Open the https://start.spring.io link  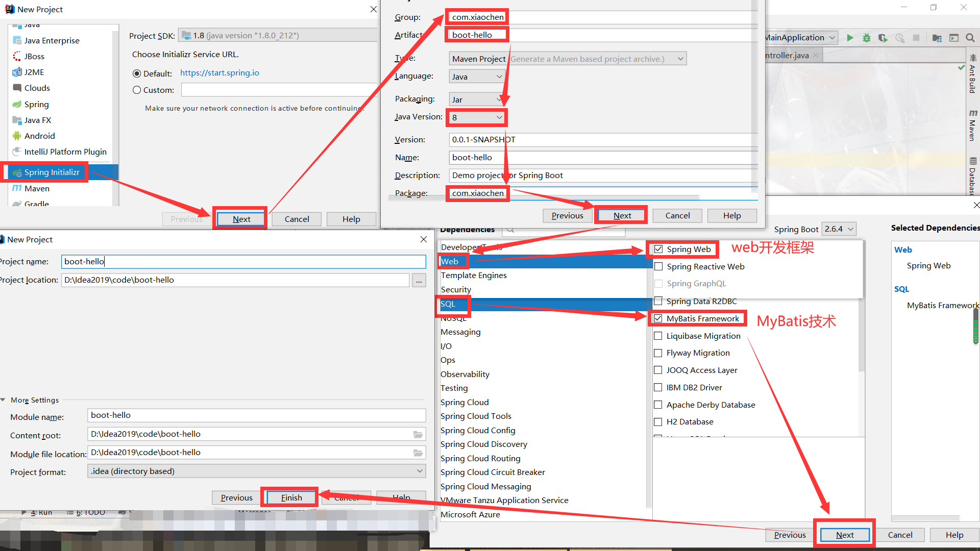coord(219,73)
